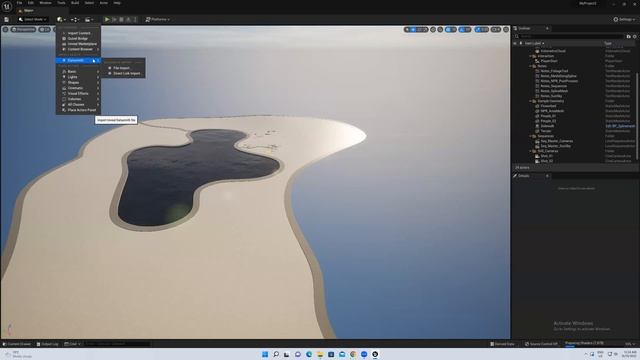Open the Build menu
Image resolution: width=640 pixels, height=360 pixels.
[75, 3]
